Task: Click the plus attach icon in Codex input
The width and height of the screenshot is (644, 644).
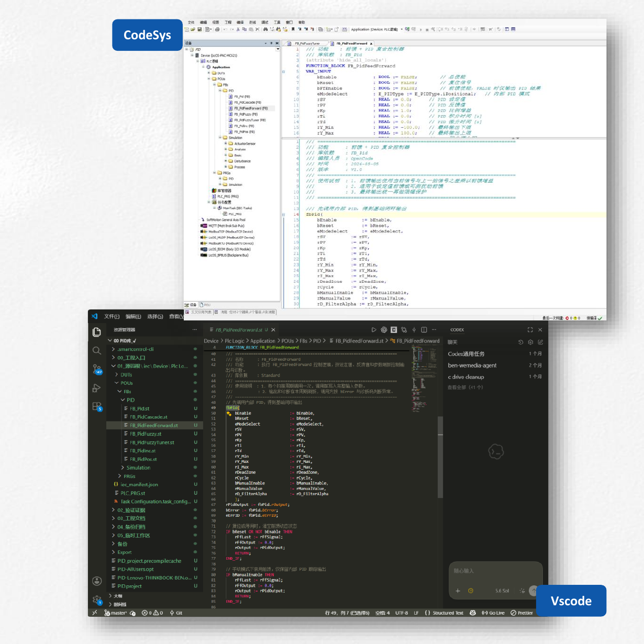Action: (x=458, y=591)
